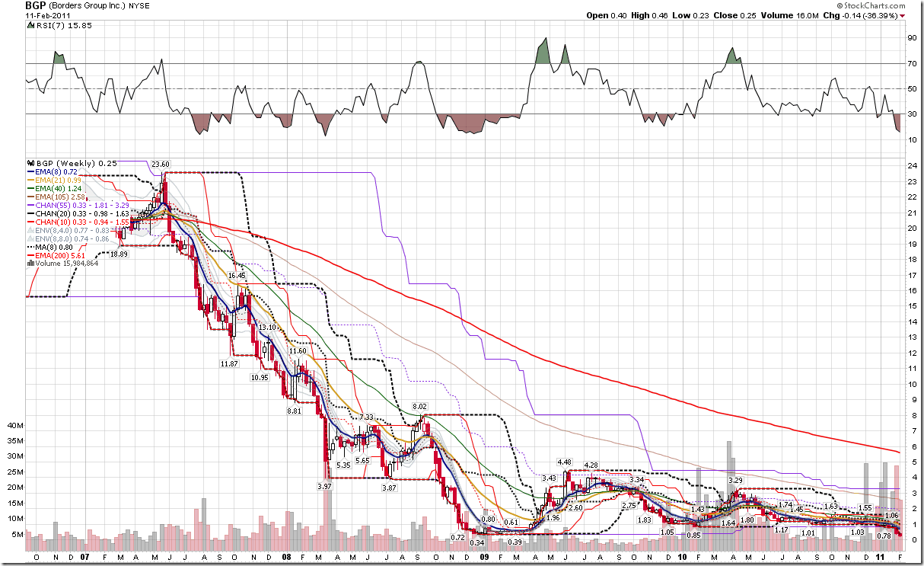
Task: Click the 11.87 price label
Action: (228, 364)
